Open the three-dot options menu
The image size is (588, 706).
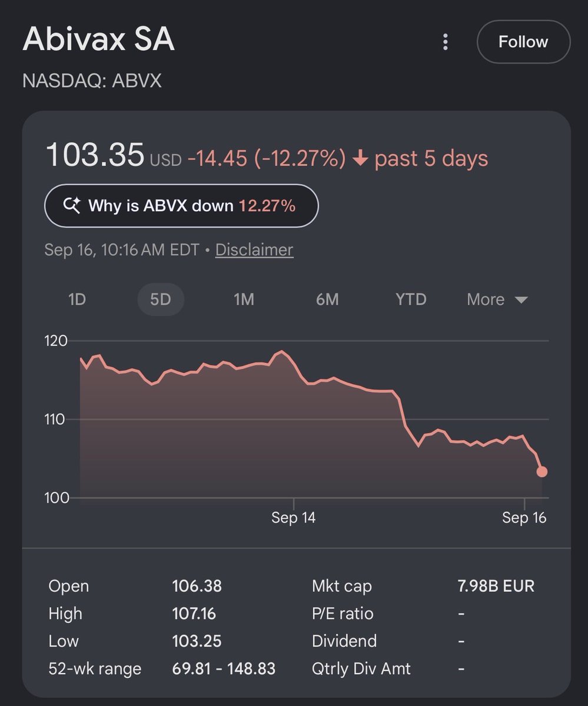coord(446,42)
